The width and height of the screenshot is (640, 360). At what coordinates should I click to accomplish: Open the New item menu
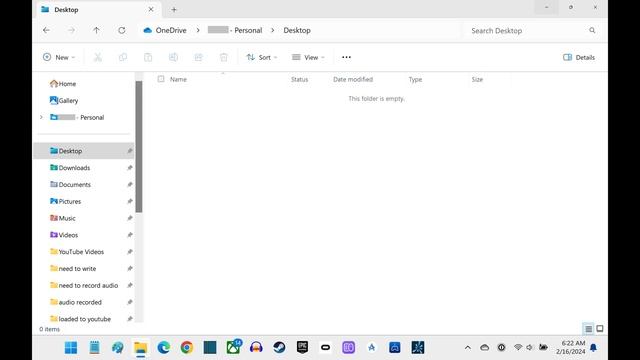(x=59, y=57)
